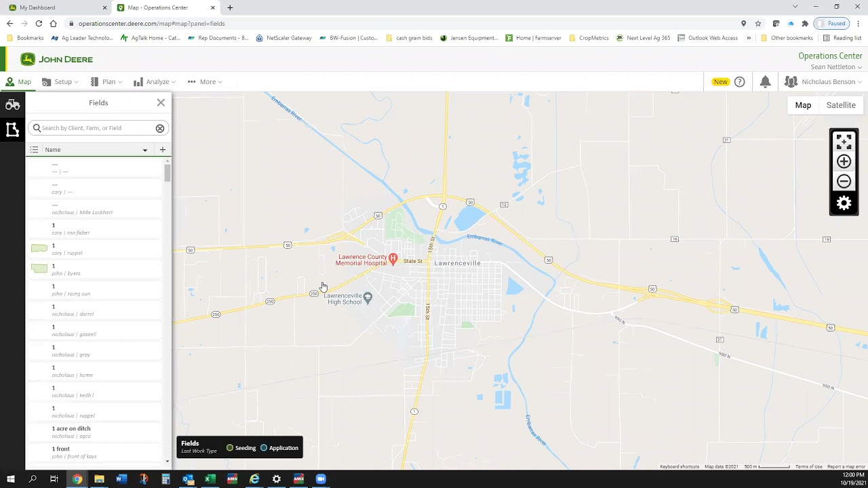Viewport: 868px width, 488px height.
Task: Select field 1 cory | ron fisher
Action: (x=94, y=229)
